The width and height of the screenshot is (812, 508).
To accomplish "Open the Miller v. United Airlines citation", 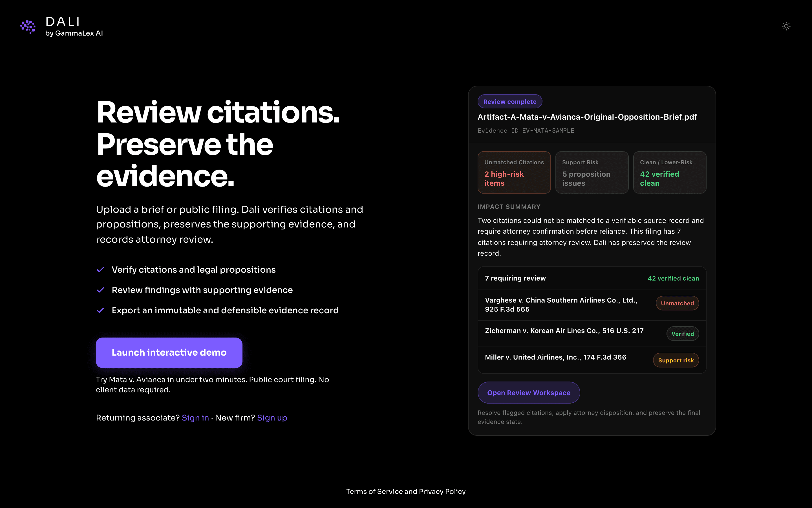I will tap(592, 360).
